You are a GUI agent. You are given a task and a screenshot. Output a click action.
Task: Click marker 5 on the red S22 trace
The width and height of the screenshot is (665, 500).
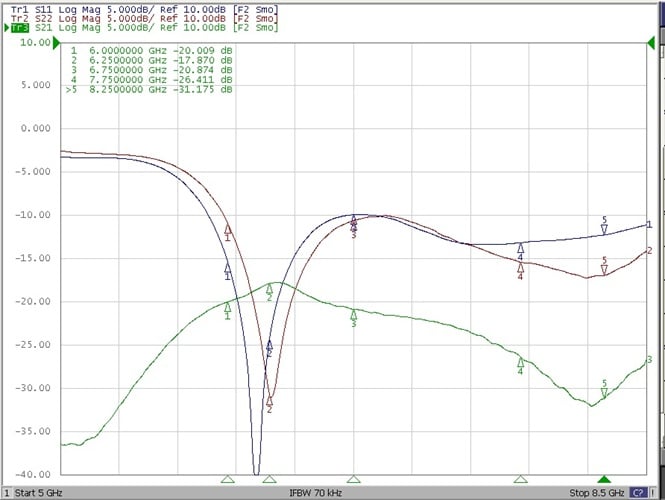604,266
